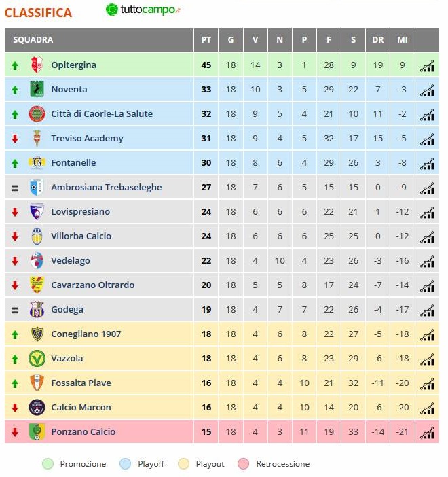Sort table by PT column header
This screenshot has height=477, width=448.
206,40
